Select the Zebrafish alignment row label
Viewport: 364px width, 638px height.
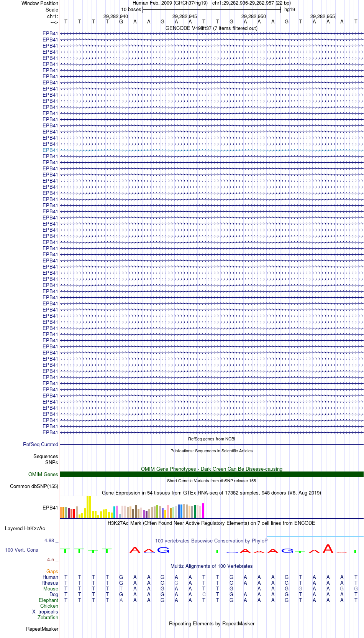pyautogui.click(x=48, y=617)
